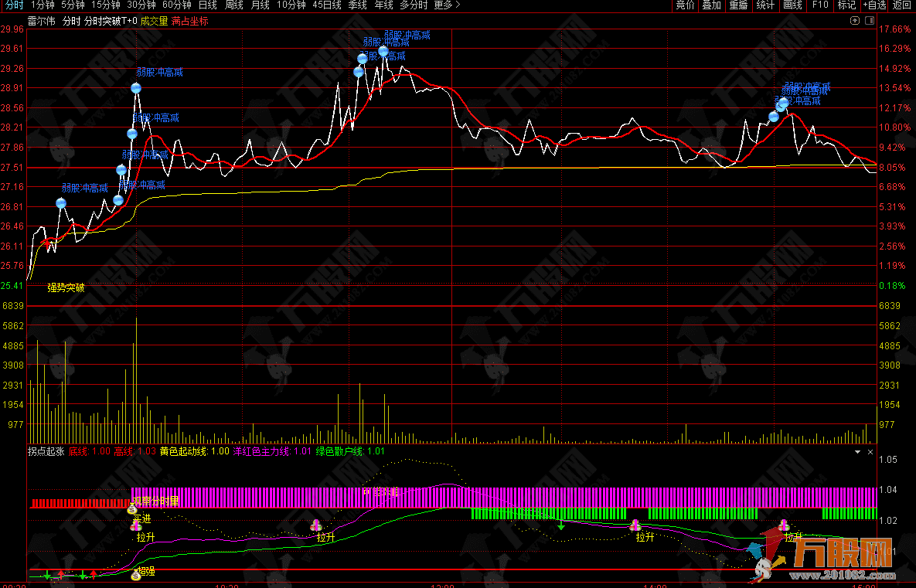Click the lowest blue ball of the afternoon signal cluster
The width and height of the screenshot is (916, 588).
(774, 117)
